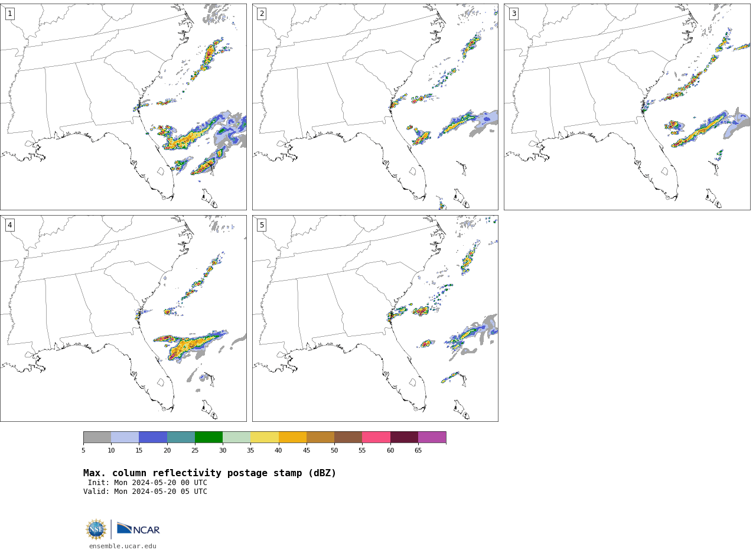Click the dark maroon 60-65 dBZ swatch
The width and height of the screenshot is (756, 553).
(404, 437)
